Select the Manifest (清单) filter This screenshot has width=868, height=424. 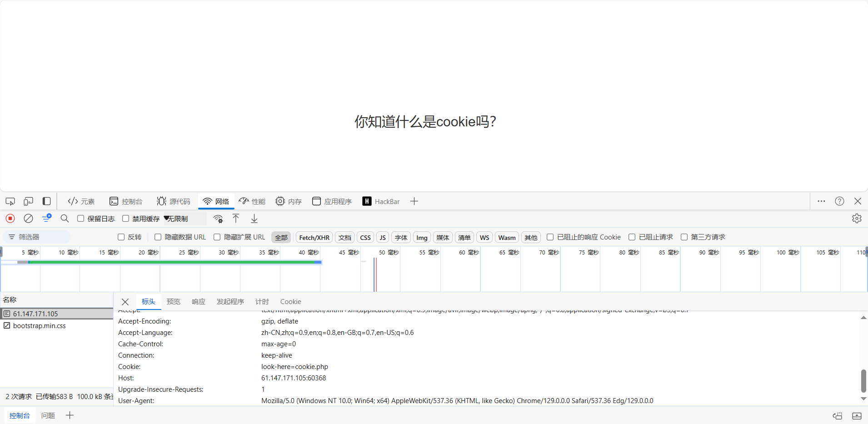[464, 237]
